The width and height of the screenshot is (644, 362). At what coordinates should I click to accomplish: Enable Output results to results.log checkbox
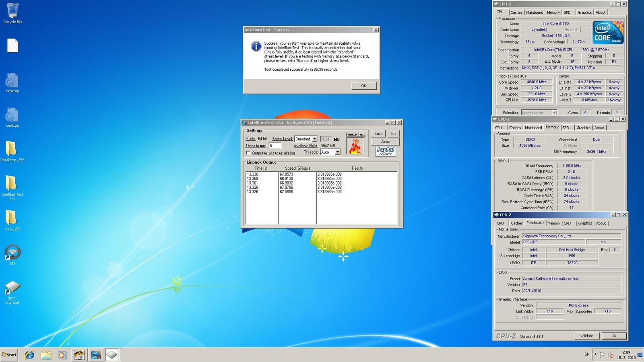tap(248, 153)
